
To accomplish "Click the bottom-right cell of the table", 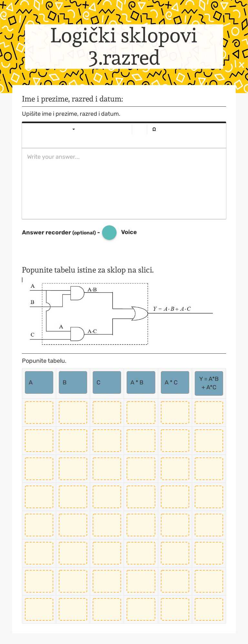I will (209, 609).
